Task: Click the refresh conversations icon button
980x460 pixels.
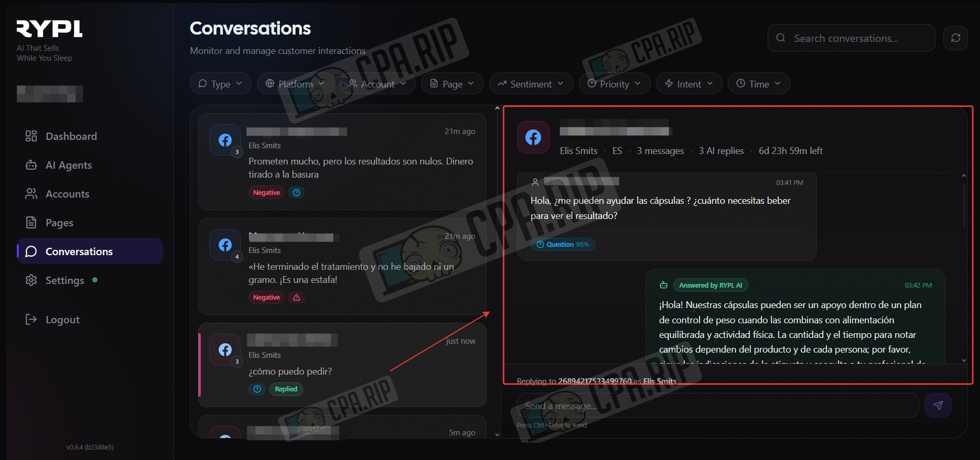Action: tap(955, 38)
